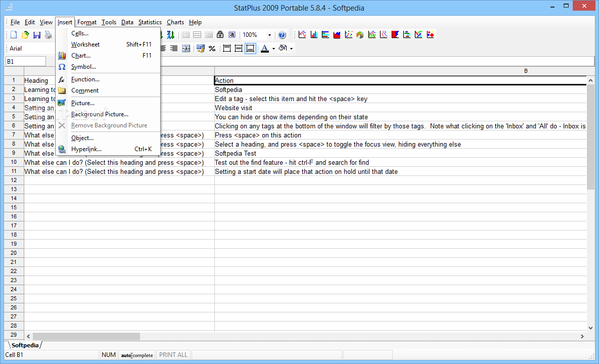Open the Data menu
Image resolution: width=599 pixels, height=364 pixels.
(x=127, y=22)
